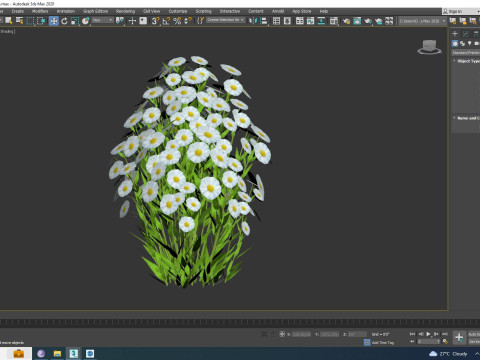Screen dimensions: 480x360
Task: Switch to Create panel tab
Action: 455,34
